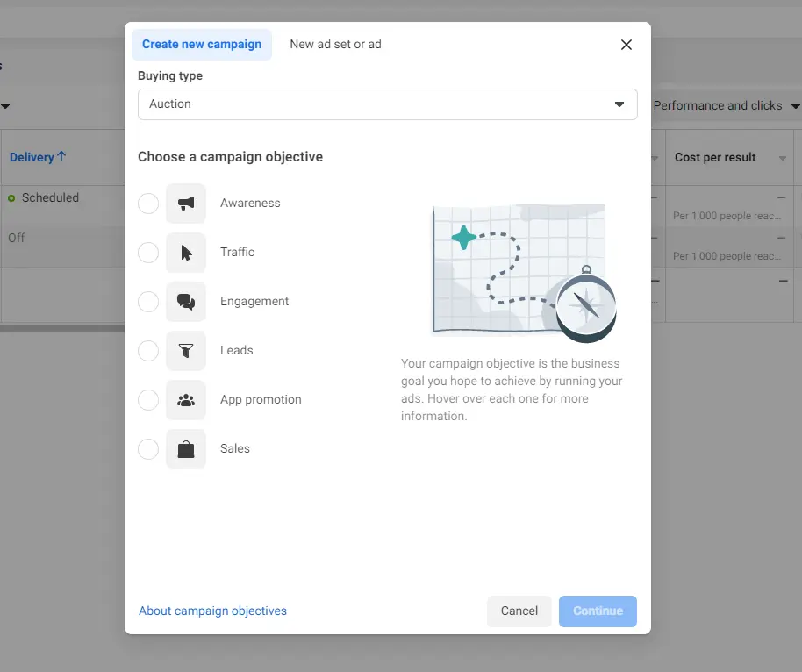Open the Buying type Auction dropdown
The width and height of the screenshot is (802, 672).
(x=387, y=104)
